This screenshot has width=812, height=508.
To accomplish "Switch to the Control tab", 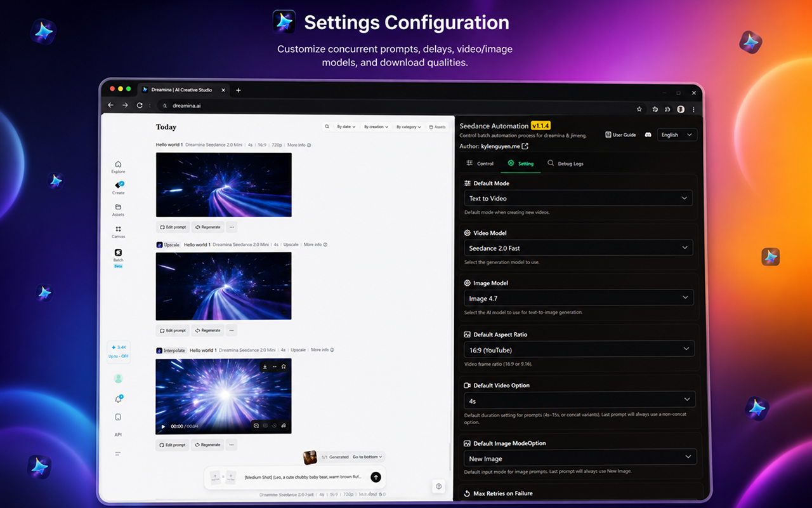I will [480, 163].
